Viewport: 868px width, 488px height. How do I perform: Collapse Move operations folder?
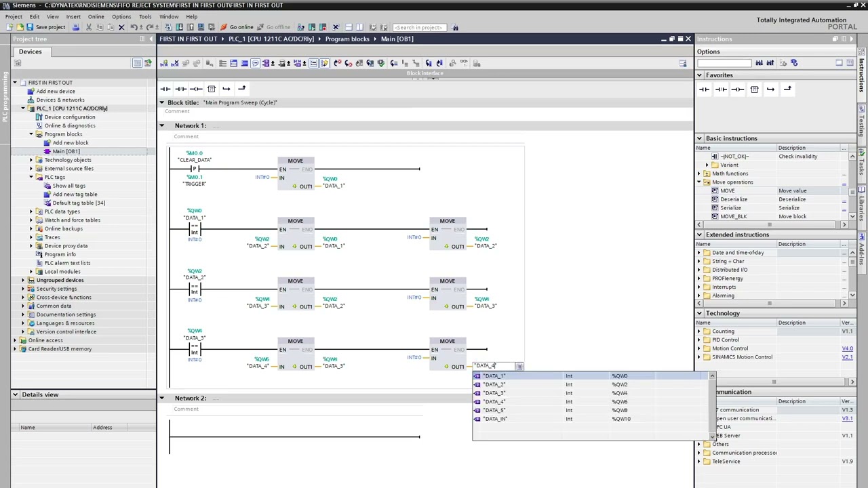pos(699,182)
